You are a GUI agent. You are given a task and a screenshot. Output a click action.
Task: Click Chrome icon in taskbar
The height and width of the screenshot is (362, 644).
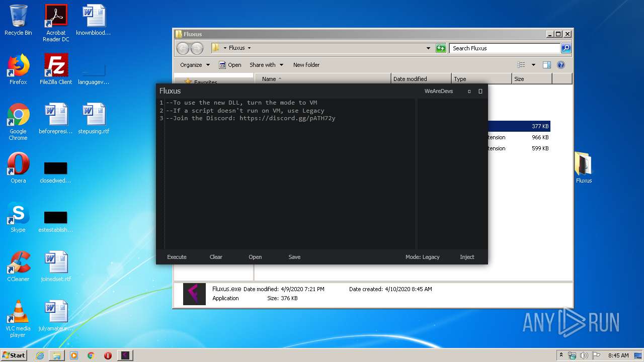coord(91,355)
